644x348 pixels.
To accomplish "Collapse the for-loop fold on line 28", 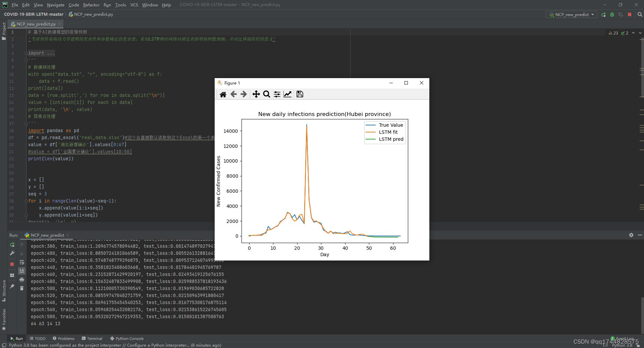I will 26,201.
